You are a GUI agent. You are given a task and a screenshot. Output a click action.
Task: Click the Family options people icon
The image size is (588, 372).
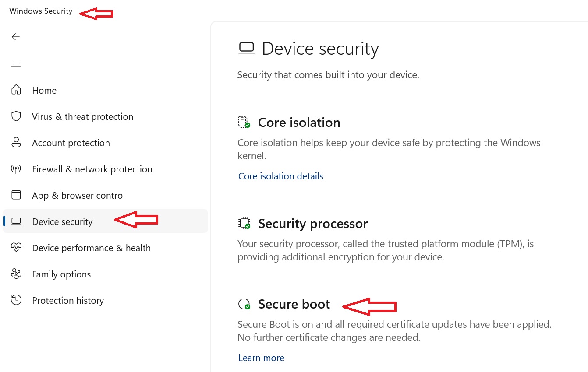tap(16, 274)
